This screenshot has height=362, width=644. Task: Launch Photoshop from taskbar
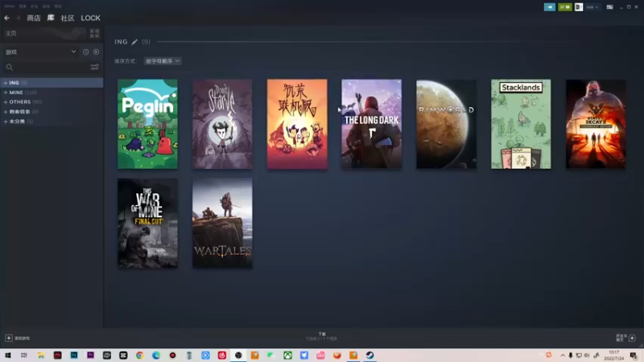(74, 356)
